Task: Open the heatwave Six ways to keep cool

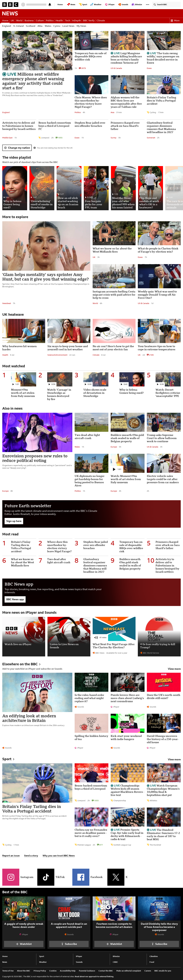Action: (x=68, y=348)
